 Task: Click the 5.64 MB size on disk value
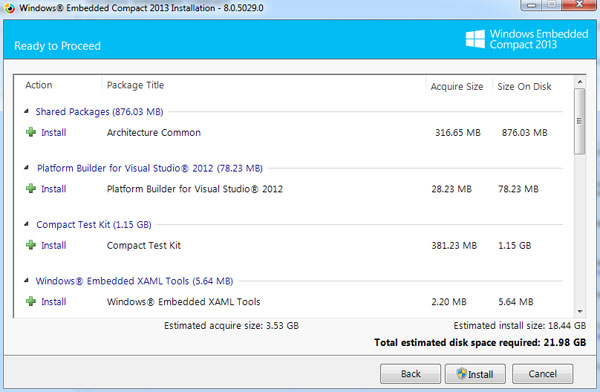pos(515,302)
